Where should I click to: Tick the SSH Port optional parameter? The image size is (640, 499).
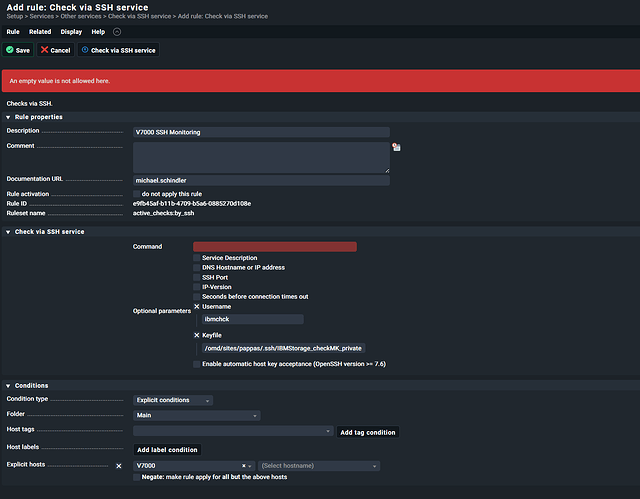tap(197, 277)
